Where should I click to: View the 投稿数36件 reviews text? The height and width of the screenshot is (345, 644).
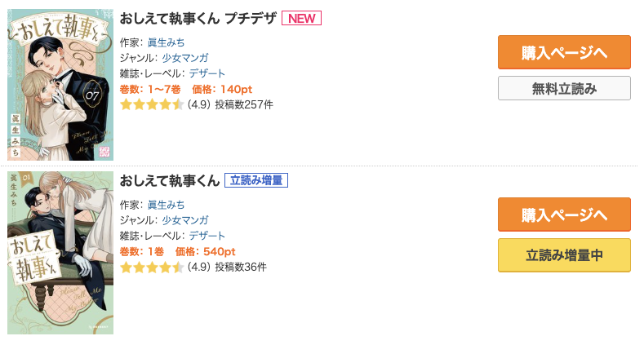(x=240, y=267)
